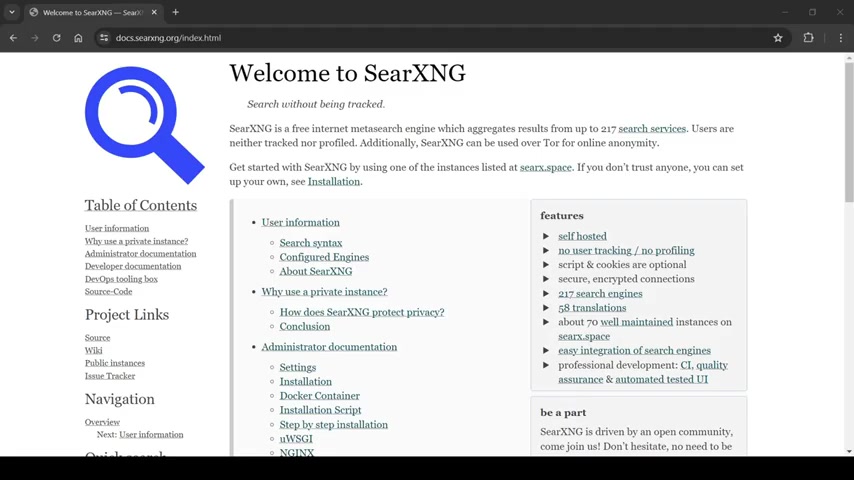
Task: Open Administrator documentation in main list
Action: click(329, 347)
